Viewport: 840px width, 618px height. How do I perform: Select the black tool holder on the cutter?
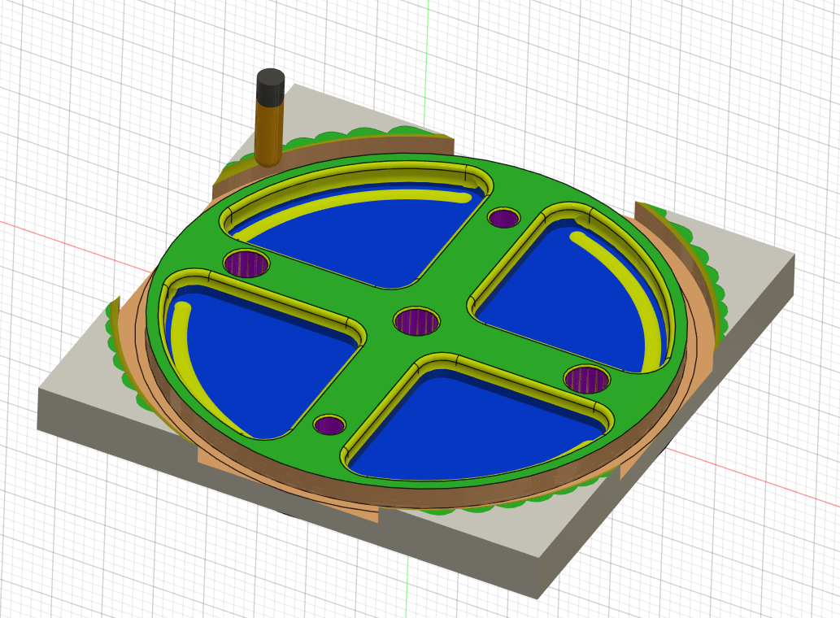tap(270, 87)
